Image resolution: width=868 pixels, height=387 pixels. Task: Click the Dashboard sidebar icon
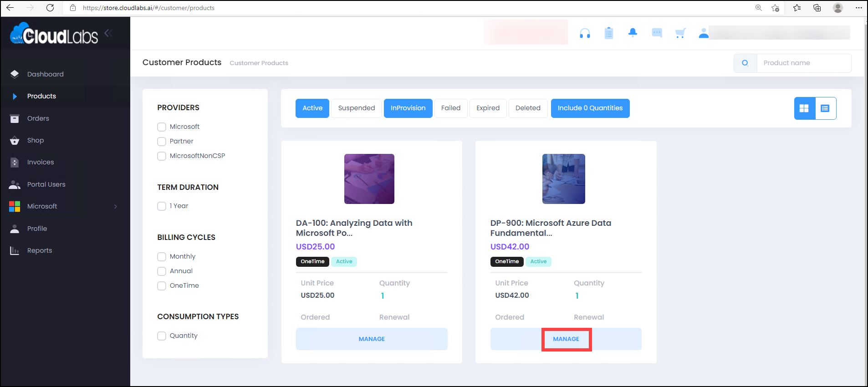tap(15, 74)
